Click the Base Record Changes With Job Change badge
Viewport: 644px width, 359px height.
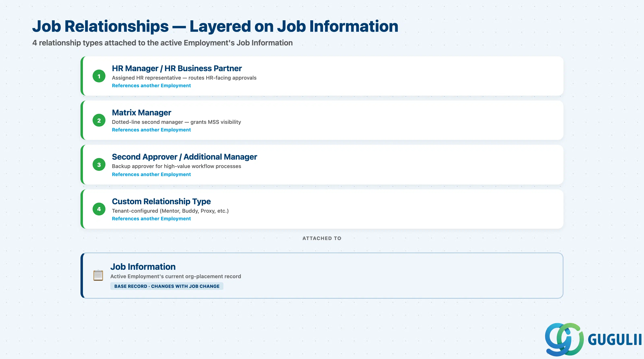[167, 286]
